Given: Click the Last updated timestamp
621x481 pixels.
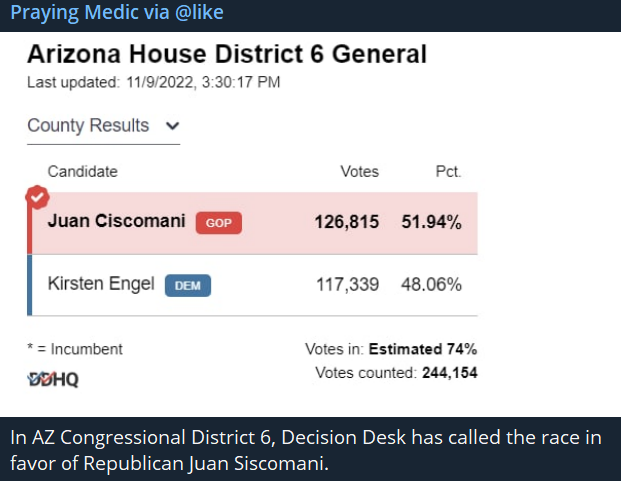Looking at the screenshot, I should click(x=153, y=82).
